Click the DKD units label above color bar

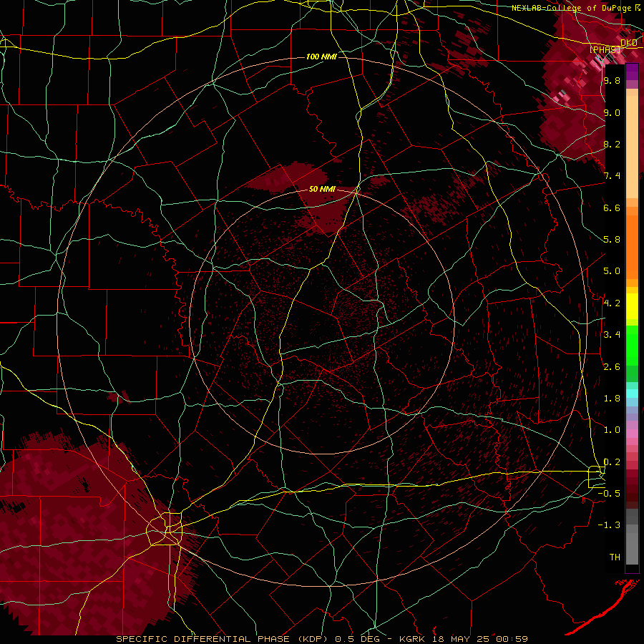(629, 43)
